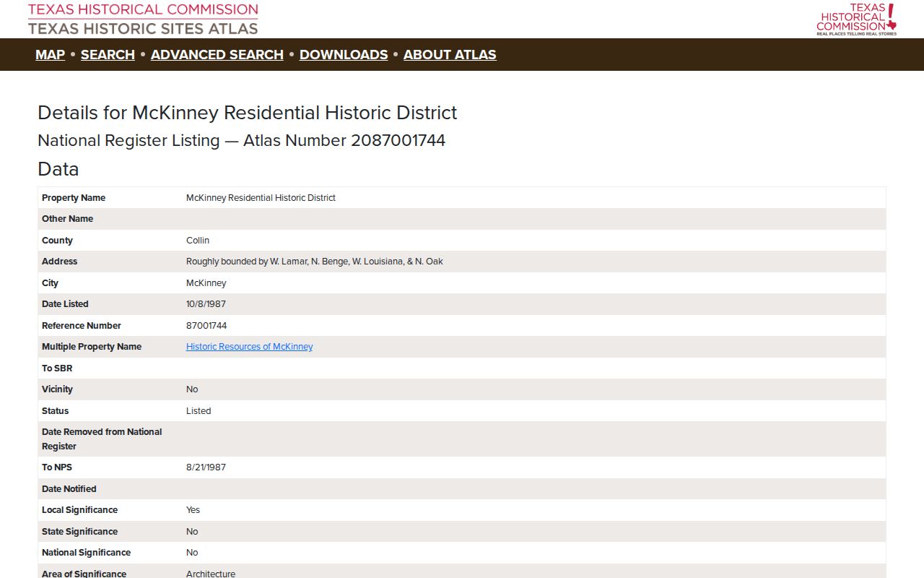Screen dimensions: 924x578
Task: Go to the SEARCH page
Action: (x=108, y=55)
